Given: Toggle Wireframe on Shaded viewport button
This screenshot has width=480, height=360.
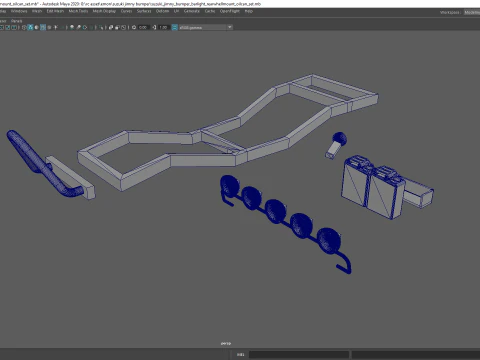Looking at the screenshot, I should point(43,27).
